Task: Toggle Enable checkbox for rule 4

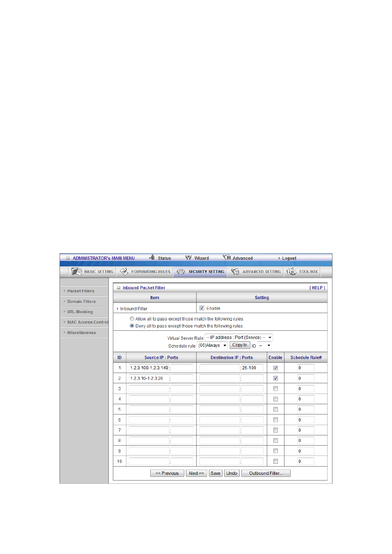Action: (x=275, y=399)
